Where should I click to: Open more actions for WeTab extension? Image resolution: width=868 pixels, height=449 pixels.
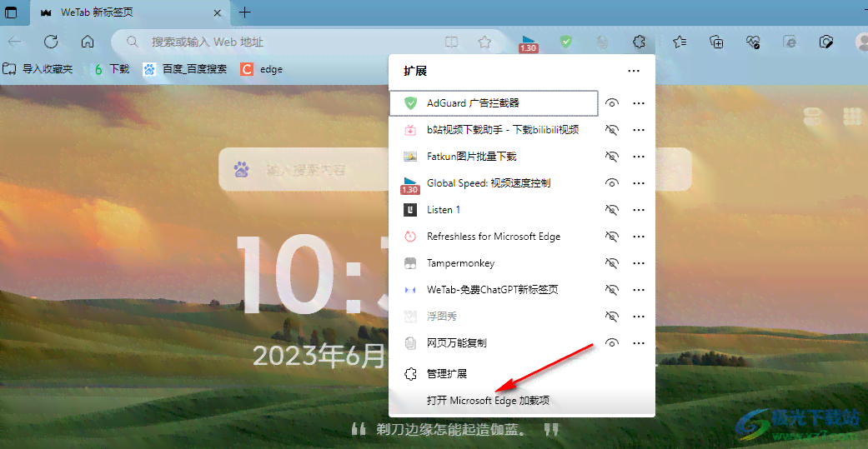coord(639,290)
